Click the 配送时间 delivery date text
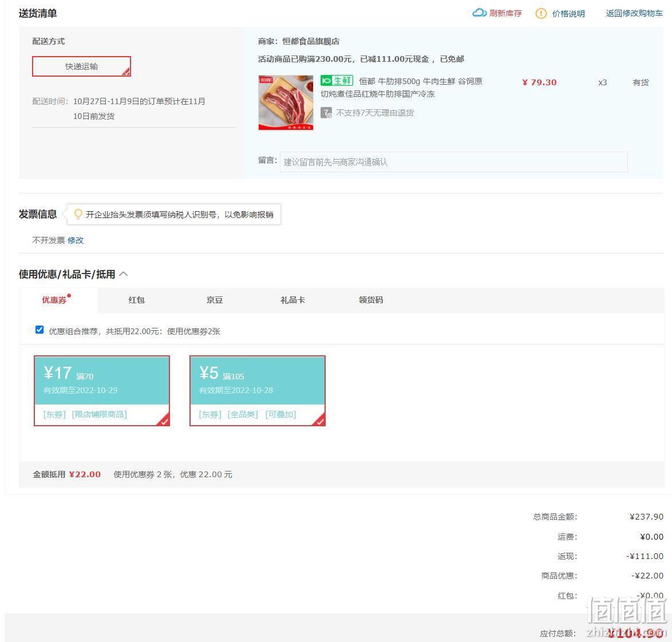This screenshot has height=642, width=672. coord(139,108)
